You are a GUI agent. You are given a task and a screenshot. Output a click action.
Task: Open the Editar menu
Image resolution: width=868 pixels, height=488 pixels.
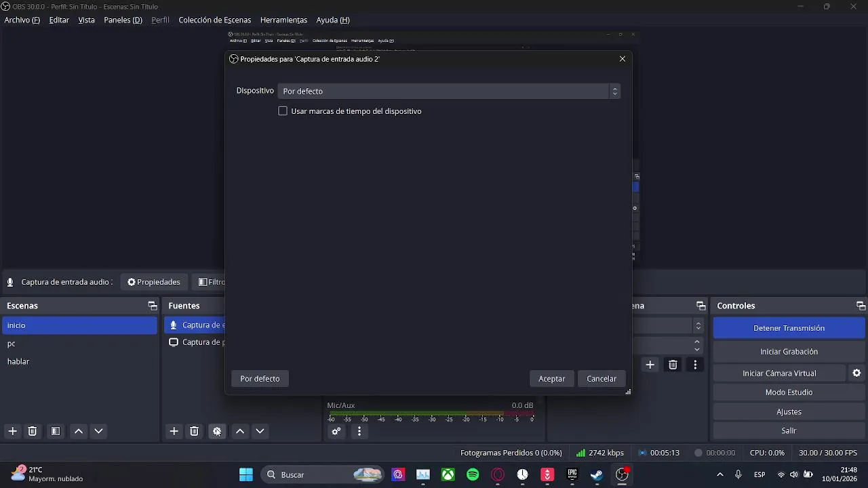click(x=59, y=20)
